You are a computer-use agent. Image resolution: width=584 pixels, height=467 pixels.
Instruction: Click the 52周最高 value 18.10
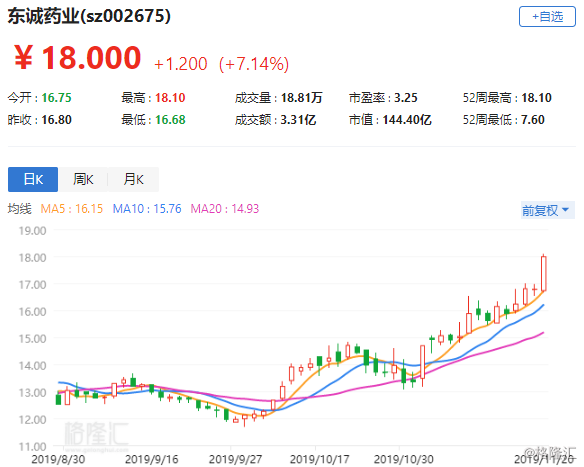[x=536, y=98]
